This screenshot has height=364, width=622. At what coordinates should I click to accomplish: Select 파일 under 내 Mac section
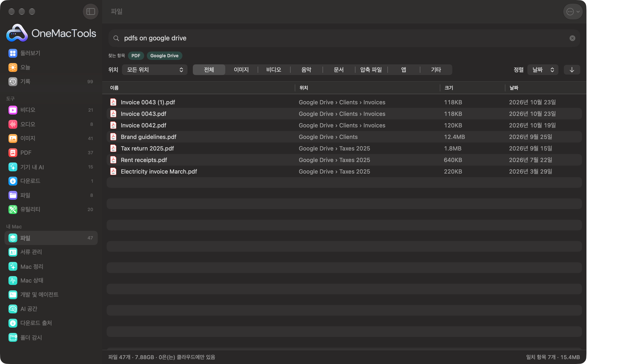51,238
